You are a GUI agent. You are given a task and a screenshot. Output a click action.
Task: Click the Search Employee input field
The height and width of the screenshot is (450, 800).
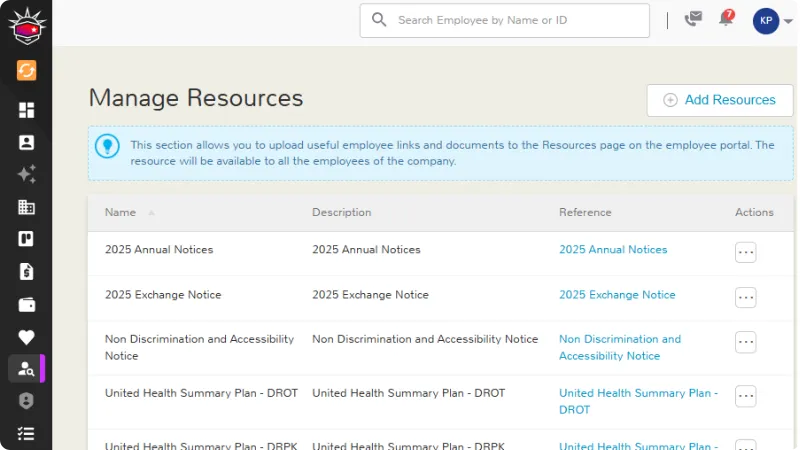pyautogui.click(x=505, y=20)
